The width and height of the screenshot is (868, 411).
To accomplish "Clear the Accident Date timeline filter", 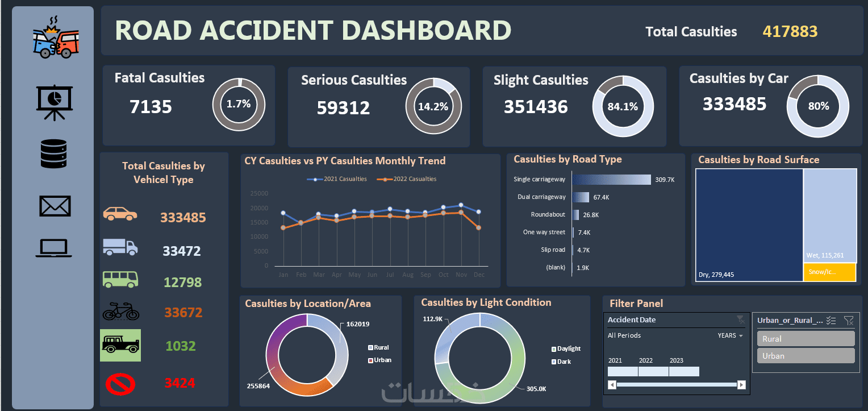I will 740,319.
